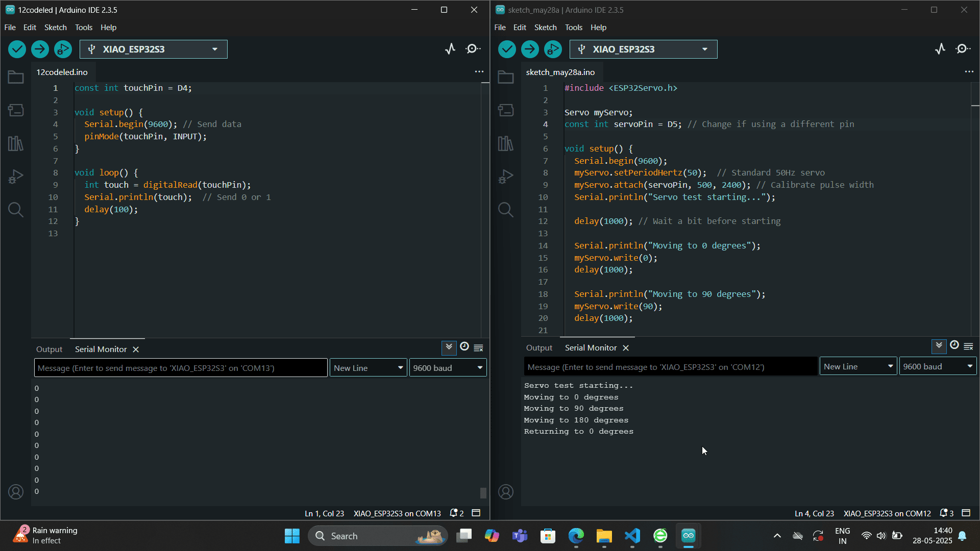Click Ln 1, Col 23 cursor position
The image size is (980, 551).
point(324,514)
